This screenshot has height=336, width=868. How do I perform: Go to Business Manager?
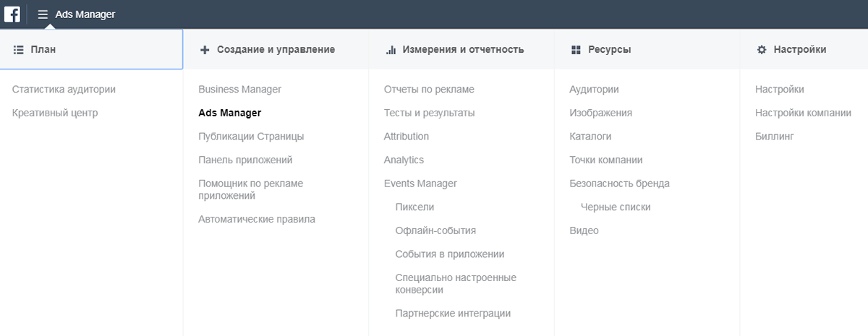[x=239, y=90]
